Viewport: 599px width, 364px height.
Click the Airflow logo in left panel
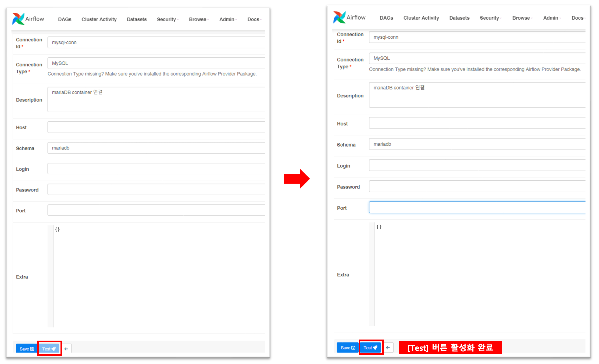coord(28,19)
